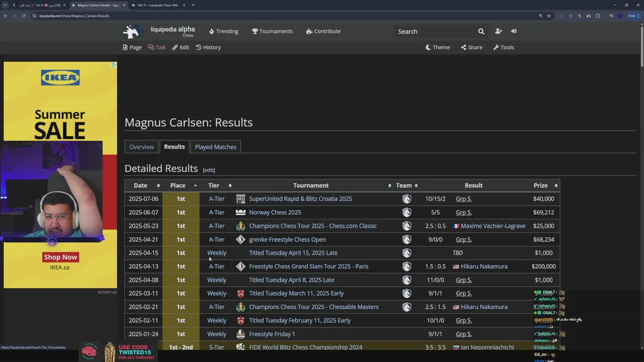Switch to the Overview tab

pyautogui.click(x=141, y=147)
